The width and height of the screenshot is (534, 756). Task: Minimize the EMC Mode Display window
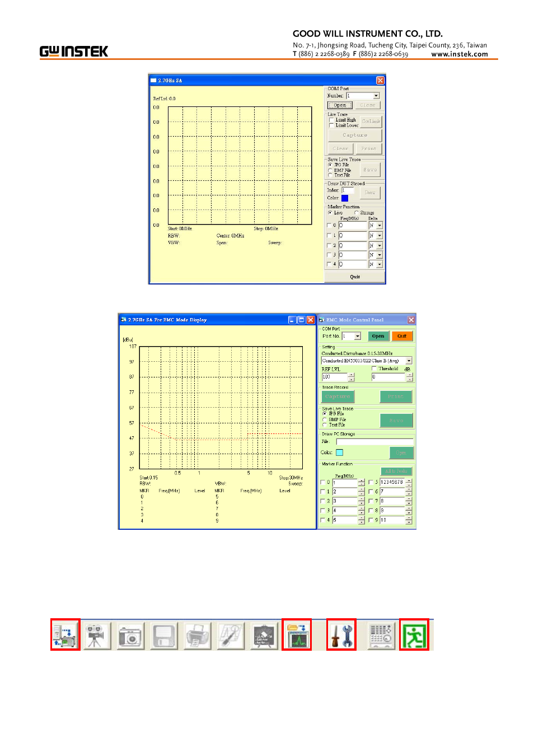(292, 320)
